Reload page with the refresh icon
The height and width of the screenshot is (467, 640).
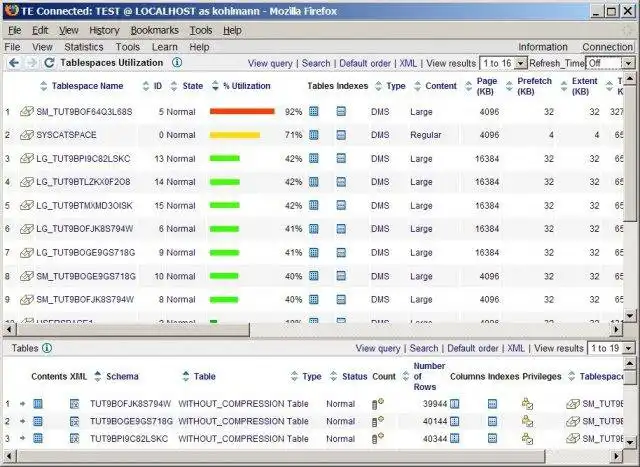49,63
